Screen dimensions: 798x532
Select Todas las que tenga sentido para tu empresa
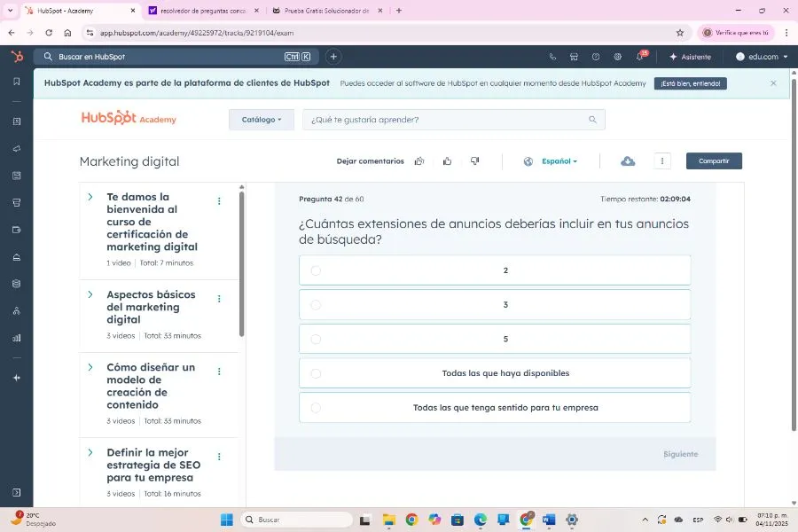pyautogui.click(x=495, y=407)
